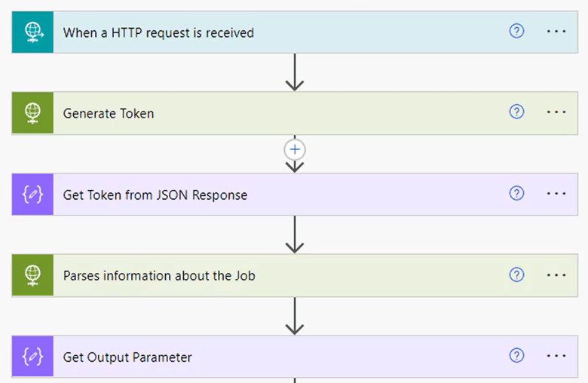Open more options for Parses information about the Job
588x383 pixels.
coord(556,275)
